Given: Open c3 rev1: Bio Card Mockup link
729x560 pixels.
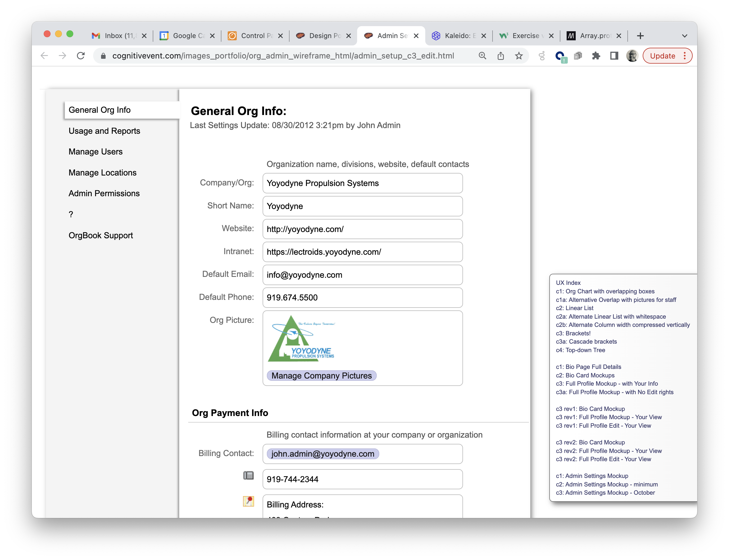Looking at the screenshot, I should (590, 409).
